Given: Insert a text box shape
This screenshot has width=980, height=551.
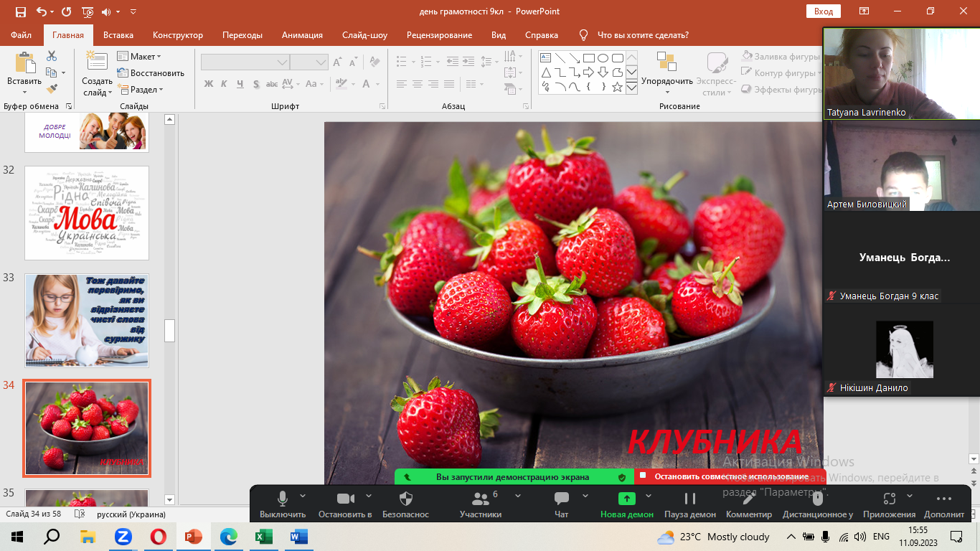Looking at the screenshot, I should (545, 58).
